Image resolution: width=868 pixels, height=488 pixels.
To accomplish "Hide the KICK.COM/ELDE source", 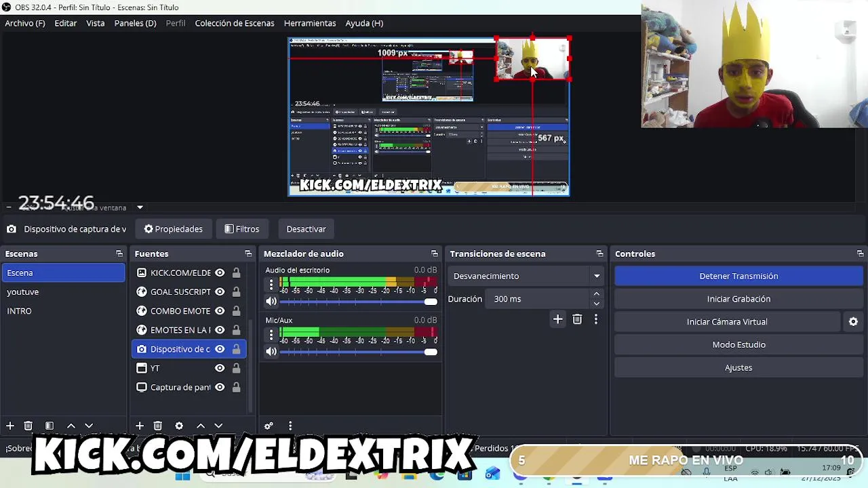I will pyautogui.click(x=220, y=272).
